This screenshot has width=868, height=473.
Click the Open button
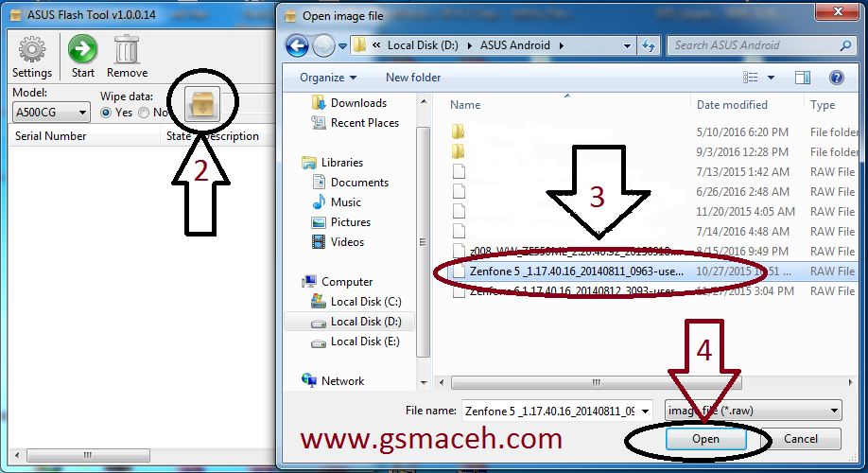pyautogui.click(x=705, y=439)
